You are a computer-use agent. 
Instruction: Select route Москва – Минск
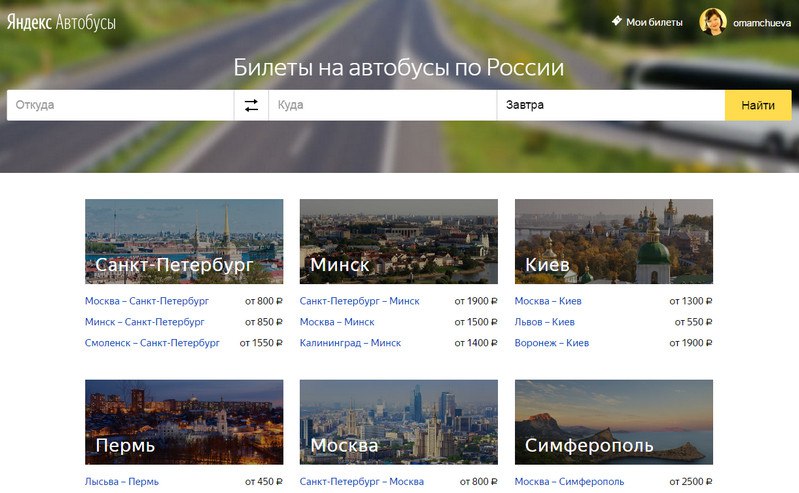[x=337, y=322]
